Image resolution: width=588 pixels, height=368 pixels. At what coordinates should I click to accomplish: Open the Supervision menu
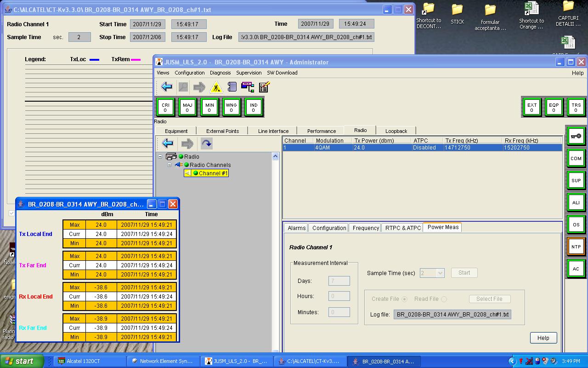coord(249,73)
